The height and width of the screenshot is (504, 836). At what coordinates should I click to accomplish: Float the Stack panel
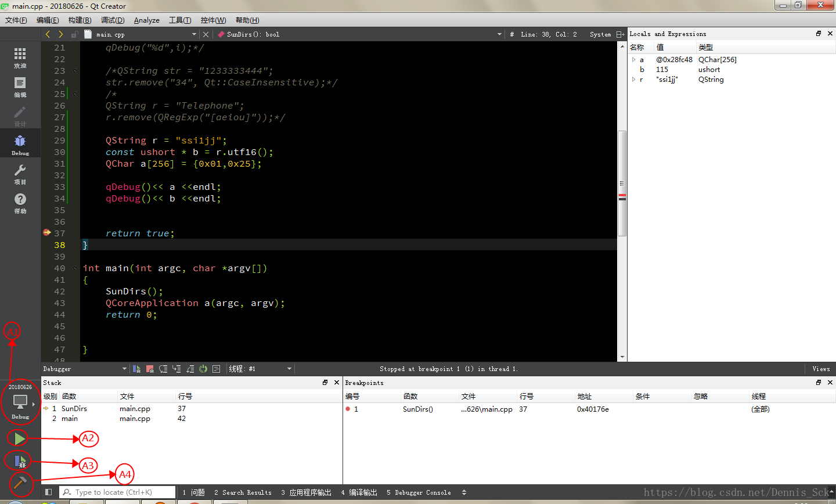tap(325, 383)
